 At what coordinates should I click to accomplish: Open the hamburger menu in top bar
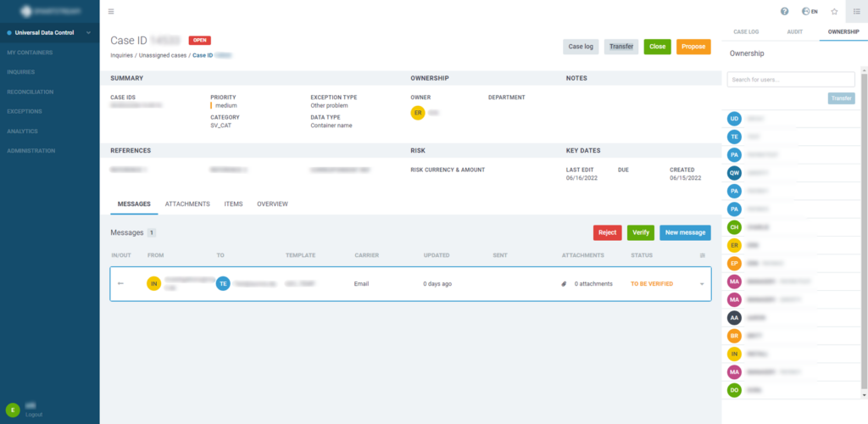click(x=112, y=12)
